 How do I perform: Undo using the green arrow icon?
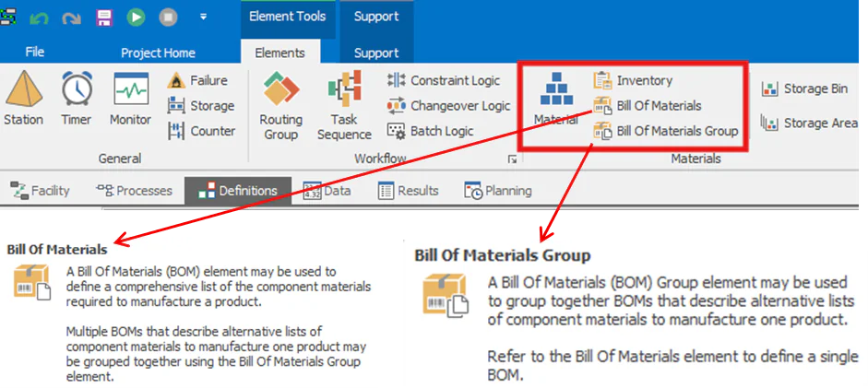pos(40,18)
